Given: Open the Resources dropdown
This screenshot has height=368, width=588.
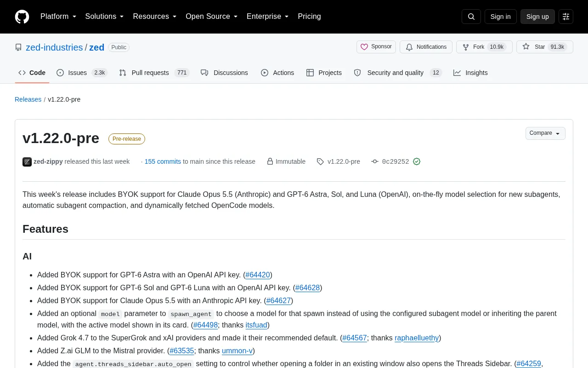Looking at the screenshot, I should pyautogui.click(x=155, y=17).
